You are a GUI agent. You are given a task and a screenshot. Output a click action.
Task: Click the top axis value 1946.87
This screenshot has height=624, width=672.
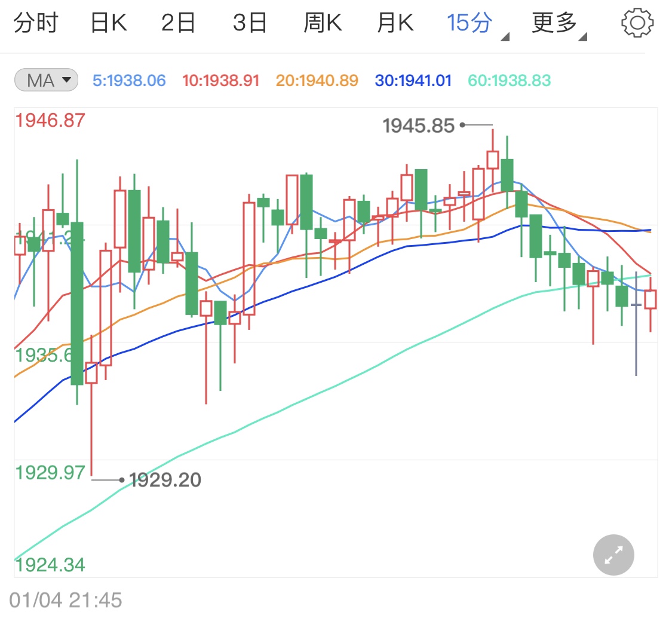point(50,120)
